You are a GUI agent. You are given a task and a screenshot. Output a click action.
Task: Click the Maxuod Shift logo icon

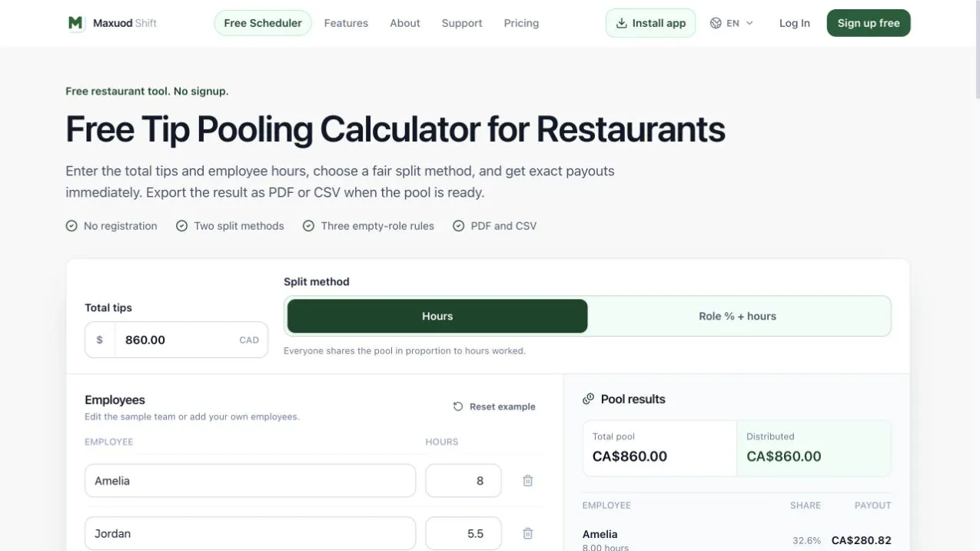click(75, 23)
